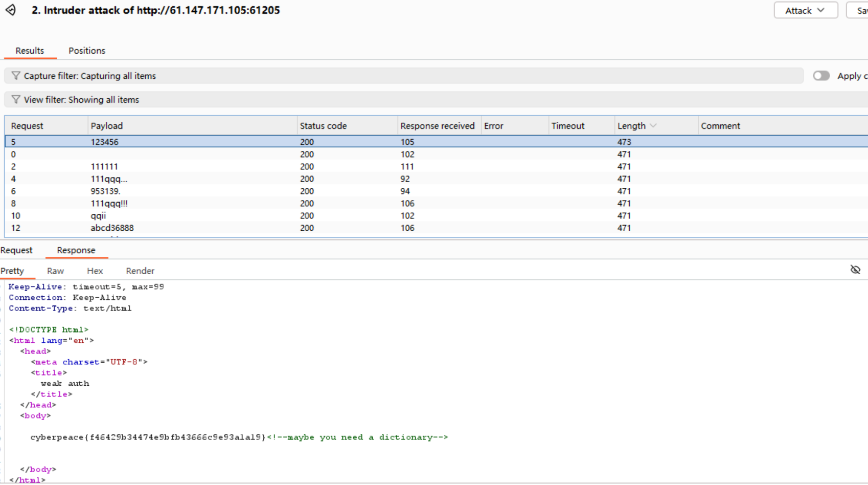The width and height of the screenshot is (868, 485).
Task: Click the Capture filter funnel icon
Action: click(x=16, y=76)
